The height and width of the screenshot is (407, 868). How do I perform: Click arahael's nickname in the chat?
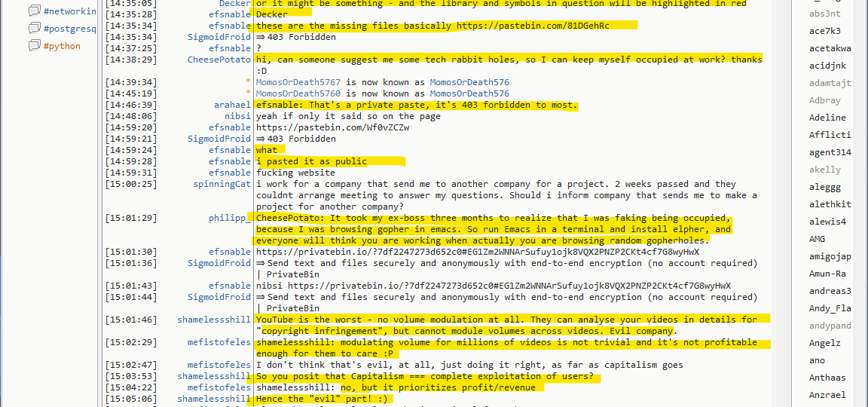232,105
